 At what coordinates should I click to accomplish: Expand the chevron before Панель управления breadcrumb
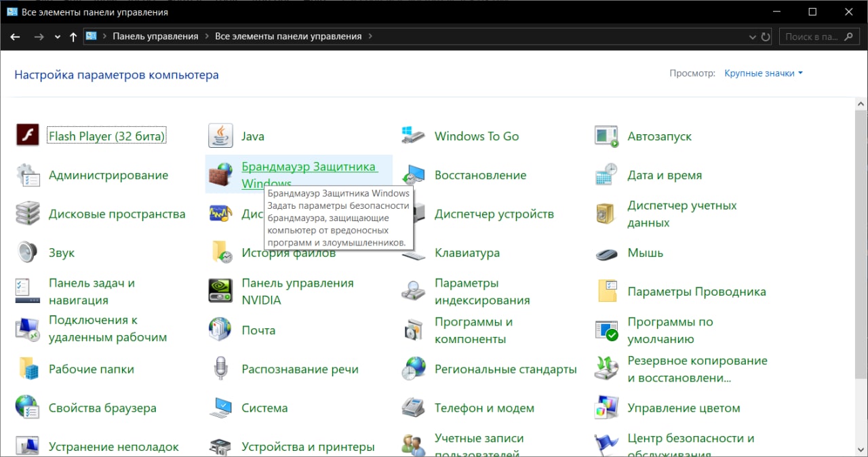pyautogui.click(x=104, y=37)
